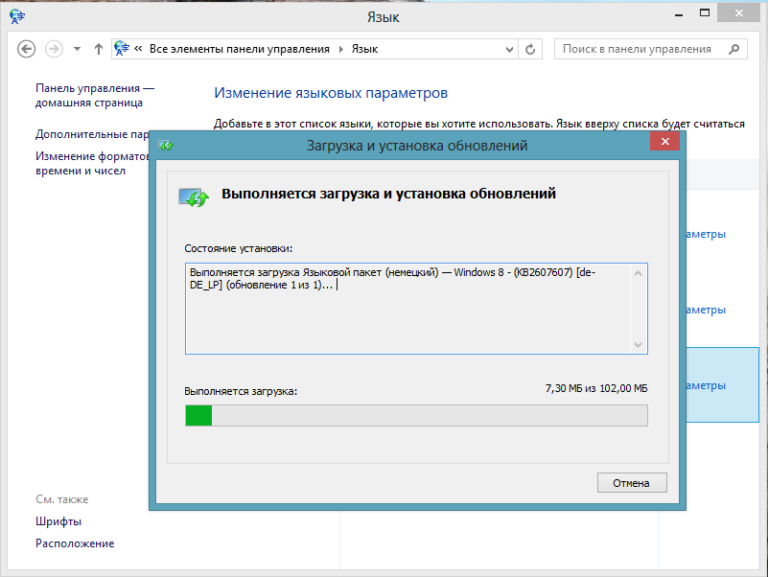Screen dimensions: 768x577
Task: Click the 'Отмена' button in update dialog
Action: (631, 483)
